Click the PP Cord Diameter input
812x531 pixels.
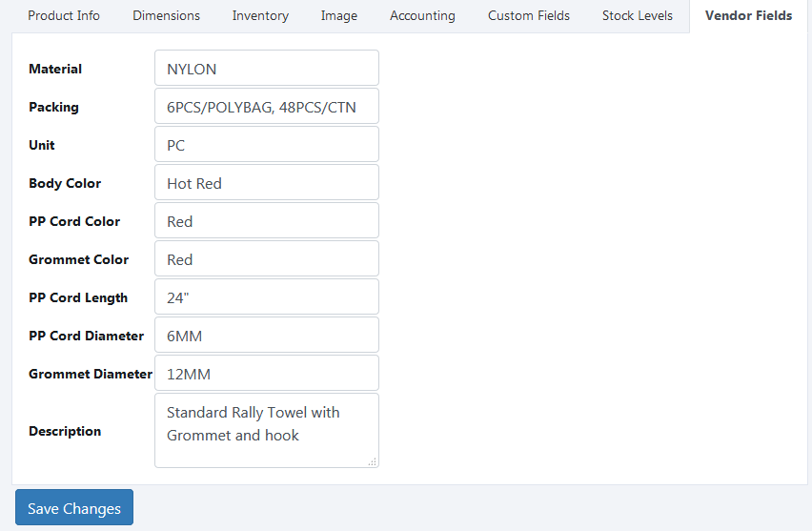click(x=267, y=336)
